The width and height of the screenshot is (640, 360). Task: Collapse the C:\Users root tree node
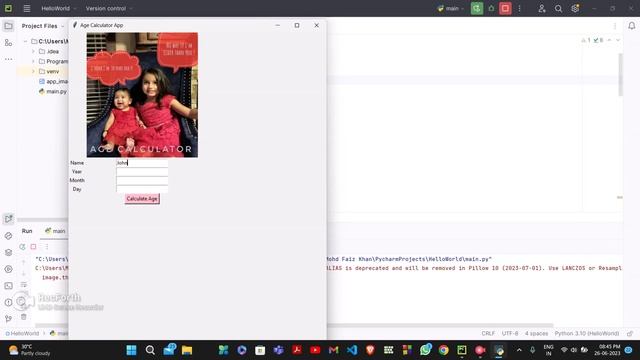(x=25, y=41)
